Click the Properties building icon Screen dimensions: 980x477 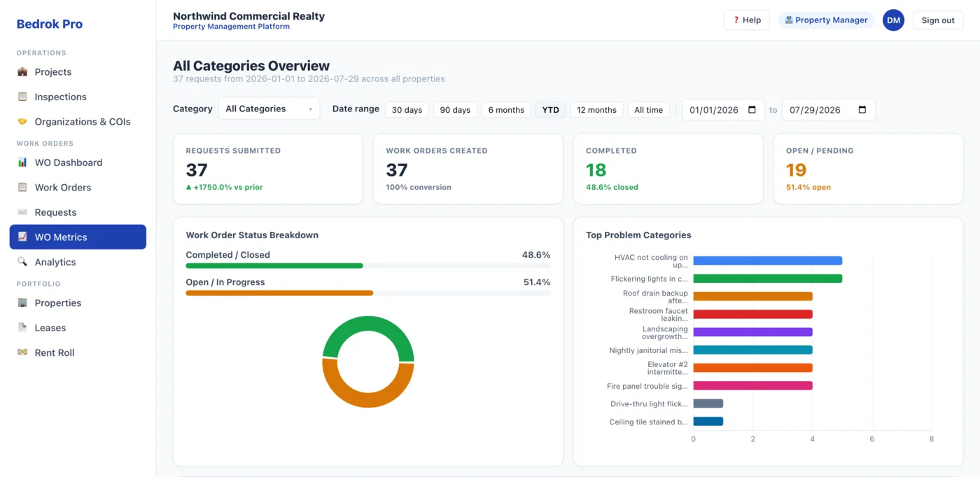pyautogui.click(x=22, y=303)
